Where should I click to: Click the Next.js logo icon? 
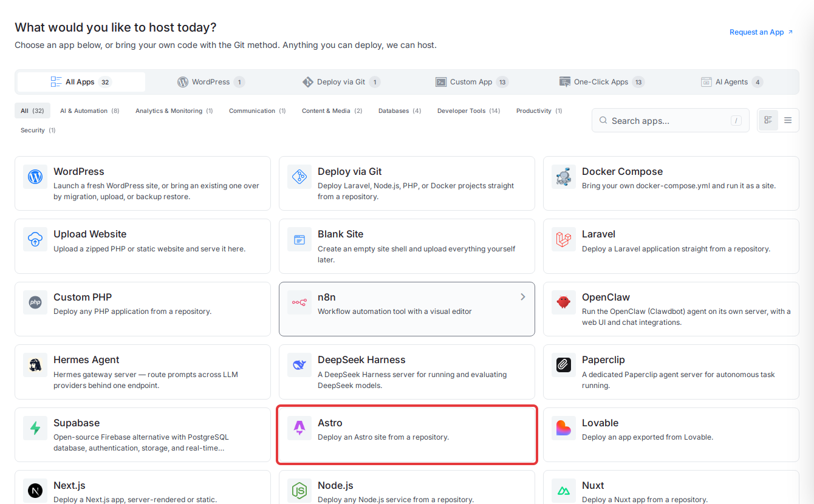click(35, 491)
